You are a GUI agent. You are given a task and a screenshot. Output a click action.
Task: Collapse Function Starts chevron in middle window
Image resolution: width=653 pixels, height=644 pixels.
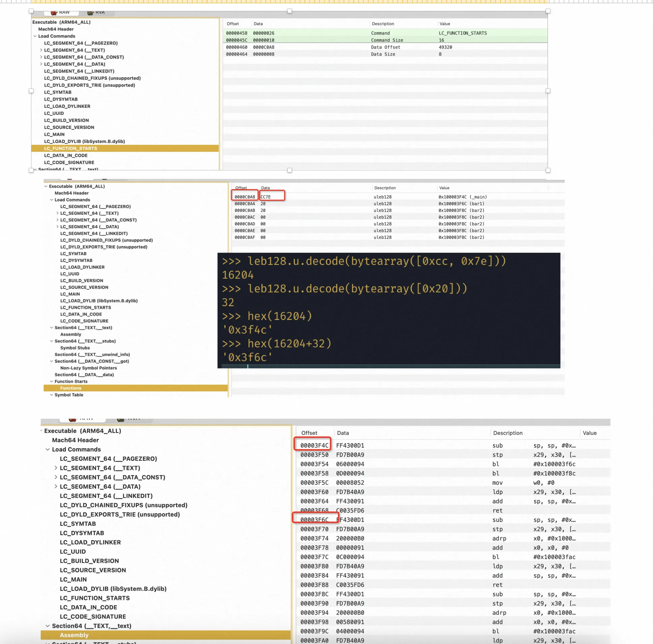[x=51, y=382]
